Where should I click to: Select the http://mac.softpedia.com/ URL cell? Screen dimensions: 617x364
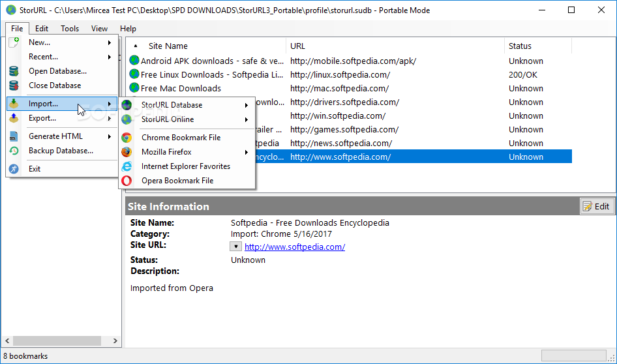pyautogui.click(x=339, y=89)
